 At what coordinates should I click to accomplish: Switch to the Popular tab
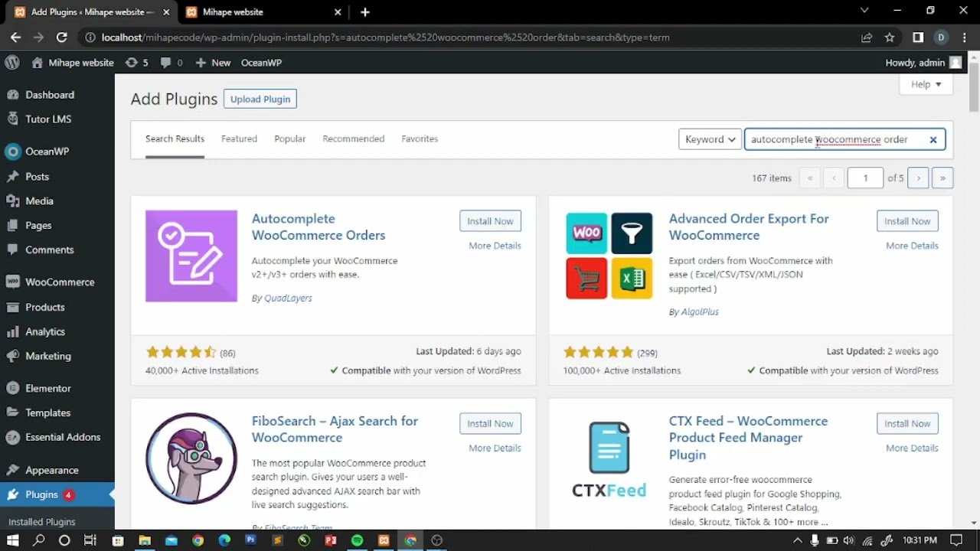tap(290, 139)
